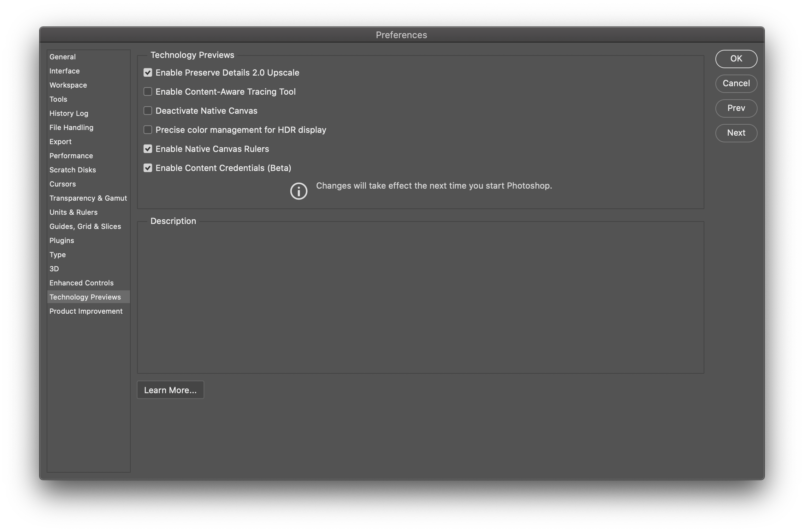Open Interface preferences section
The height and width of the screenshot is (532, 804).
[x=64, y=71]
